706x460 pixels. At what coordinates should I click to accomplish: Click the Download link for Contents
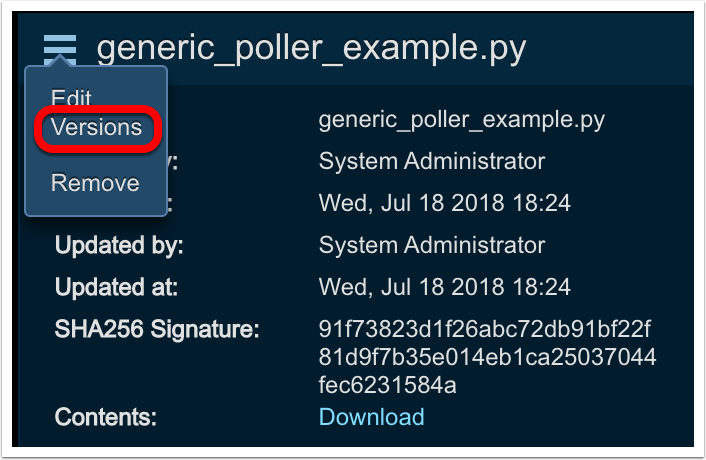tap(371, 416)
